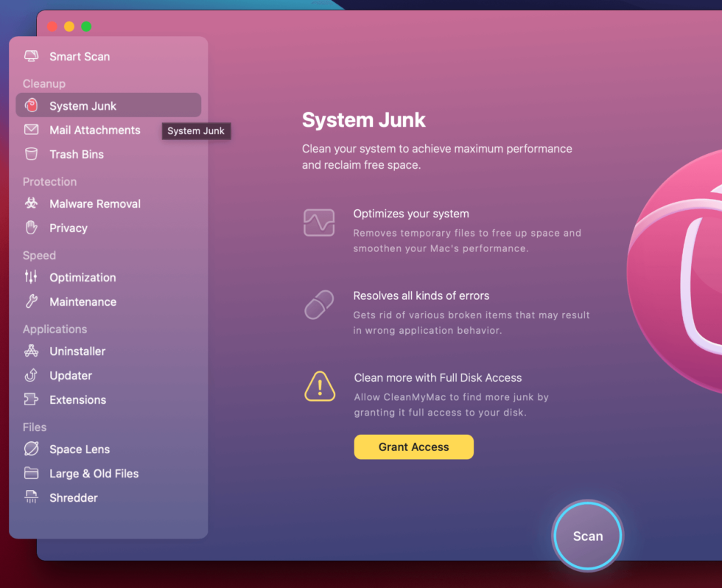
Task: Click the Trash Bins bucket icon
Action: (x=31, y=155)
